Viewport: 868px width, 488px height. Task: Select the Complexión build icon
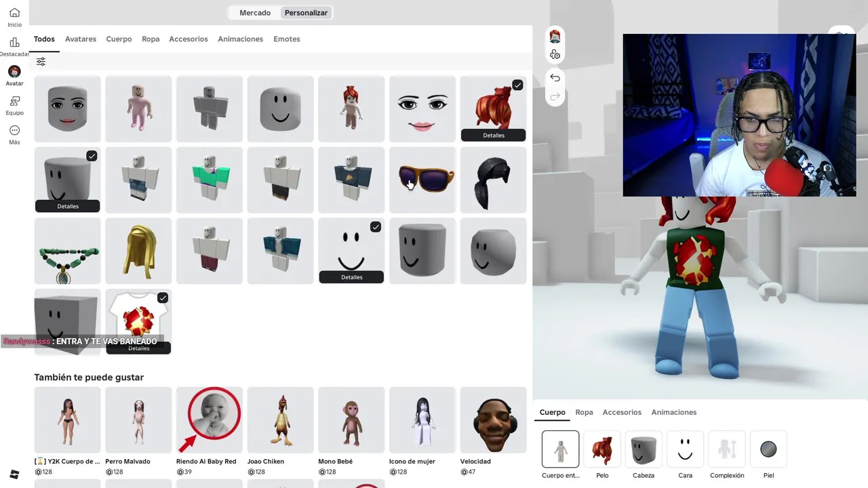click(x=727, y=449)
